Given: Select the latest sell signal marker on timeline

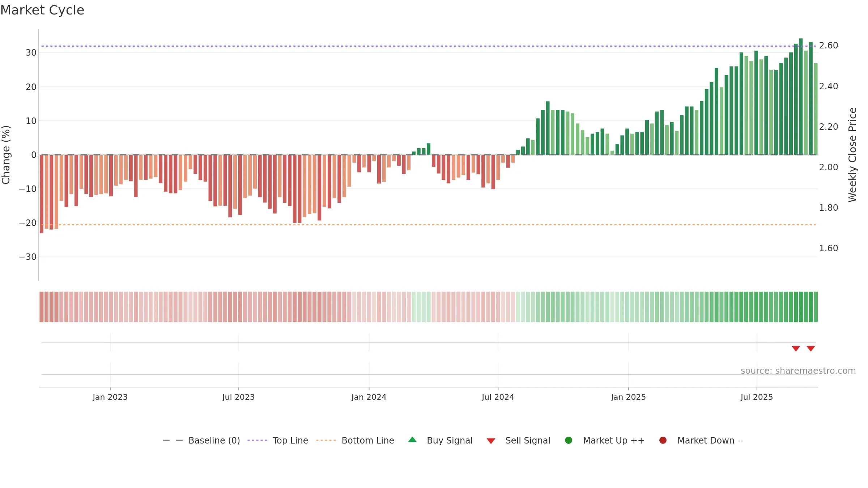Looking at the screenshot, I should click(811, 348).
